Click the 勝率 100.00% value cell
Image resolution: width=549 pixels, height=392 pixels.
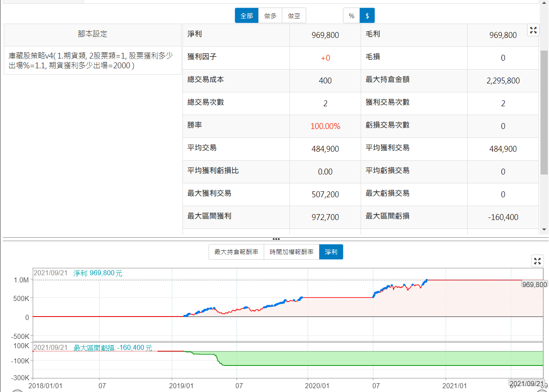[325, 126]
